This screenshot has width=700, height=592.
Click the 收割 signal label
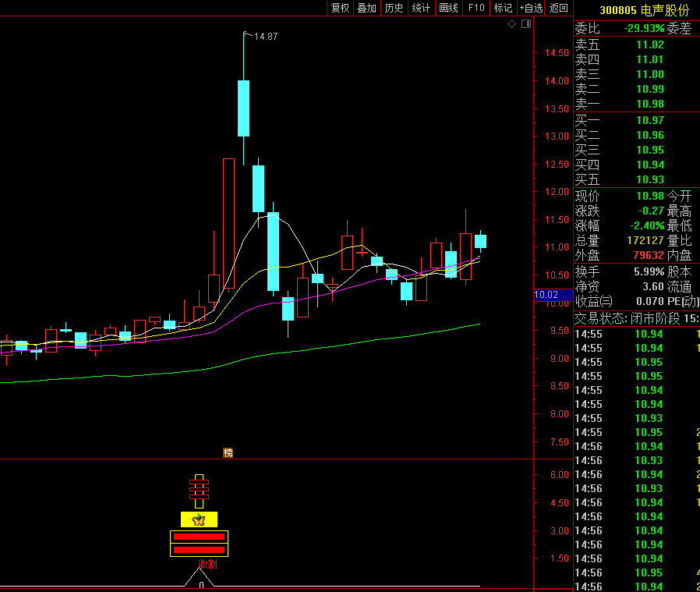click(x=207, y=564)
